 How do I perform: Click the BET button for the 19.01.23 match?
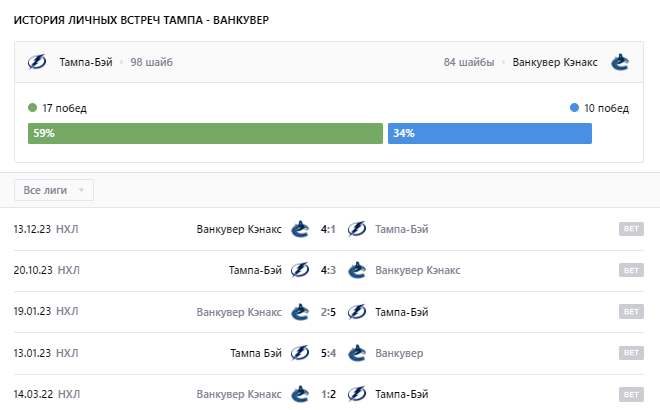tap(631, 311)
